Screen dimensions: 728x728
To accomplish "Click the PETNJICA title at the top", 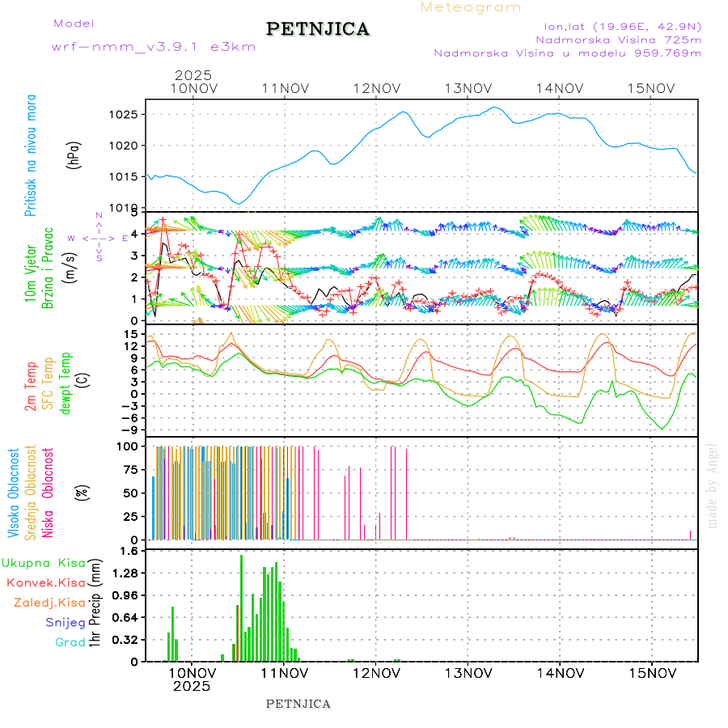I will tap(318, 30).
